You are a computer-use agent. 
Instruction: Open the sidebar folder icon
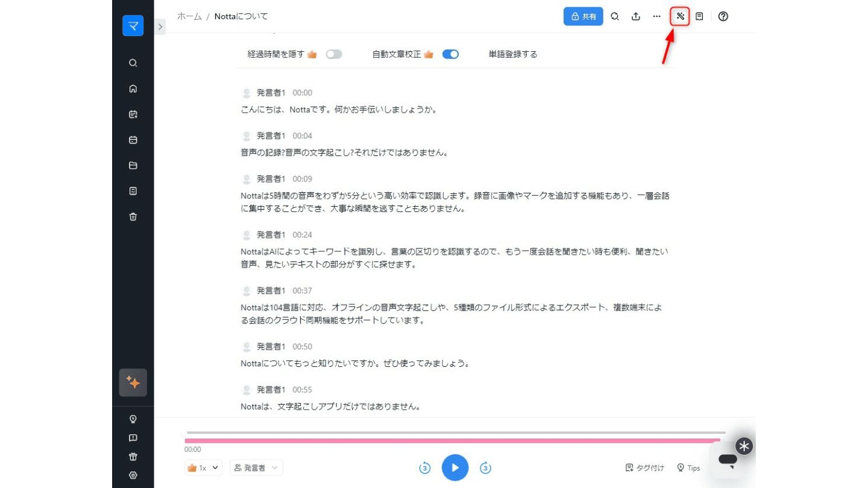[x=133, y=166]
